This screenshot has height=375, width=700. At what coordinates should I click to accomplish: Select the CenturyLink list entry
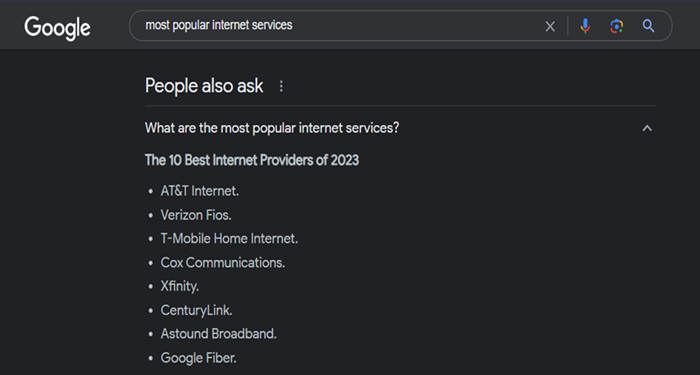(x=196, y=310)
